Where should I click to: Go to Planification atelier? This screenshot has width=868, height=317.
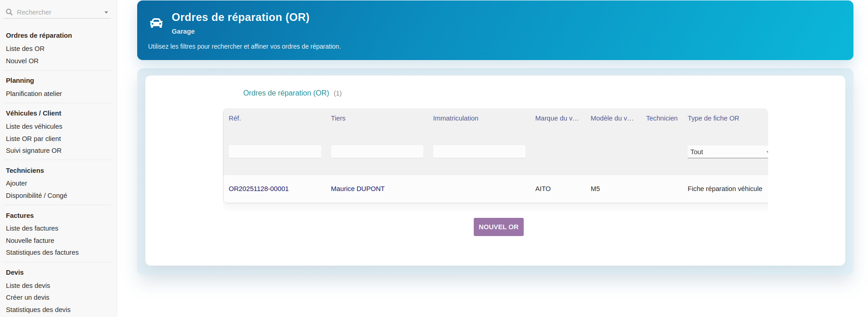(x=34, y=94)
